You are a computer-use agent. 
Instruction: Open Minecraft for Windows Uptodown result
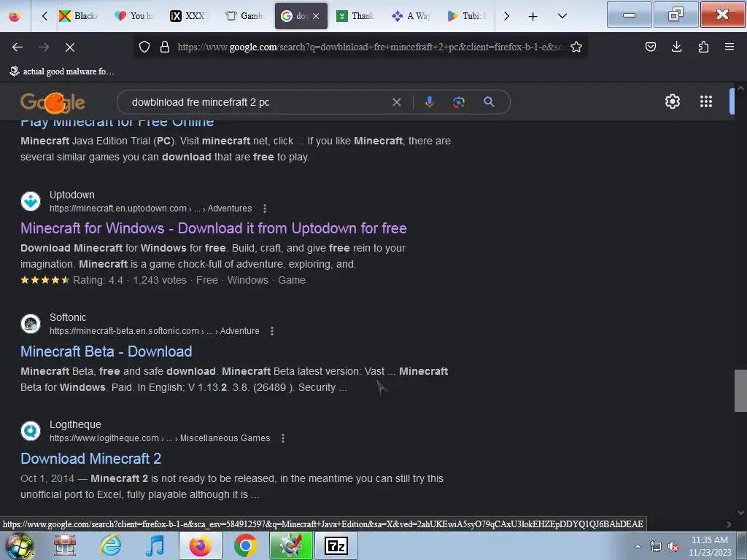tap(214, 228)
